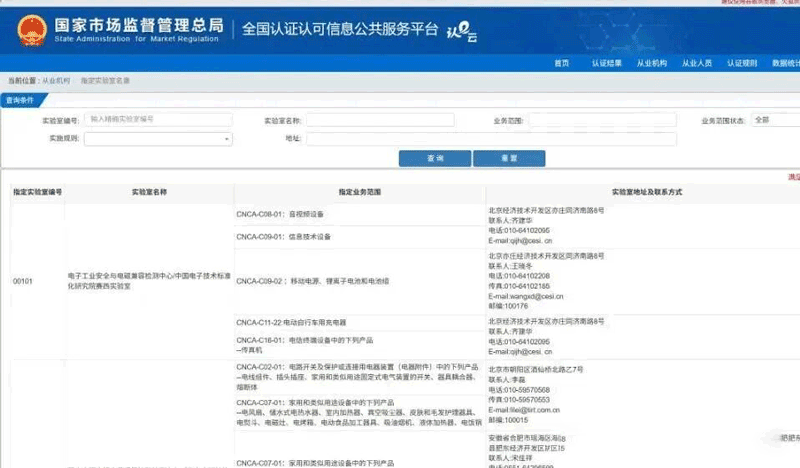Click the 邮编:100015 text

[x=508, y=420]
